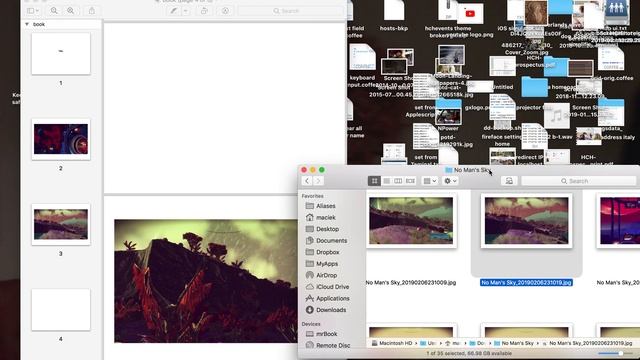
Task: Select page 2 thumbnail in Preview sidebar
Action: coord(61,139)
